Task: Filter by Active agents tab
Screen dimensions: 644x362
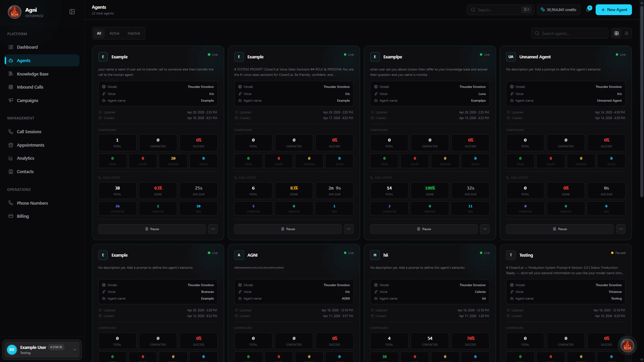Action: point(114,33)
